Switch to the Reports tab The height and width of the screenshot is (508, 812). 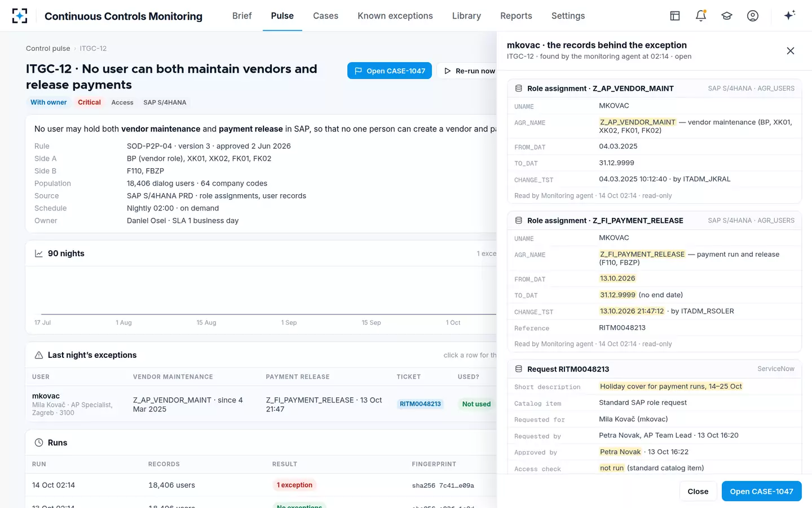(x=516, y=16)
